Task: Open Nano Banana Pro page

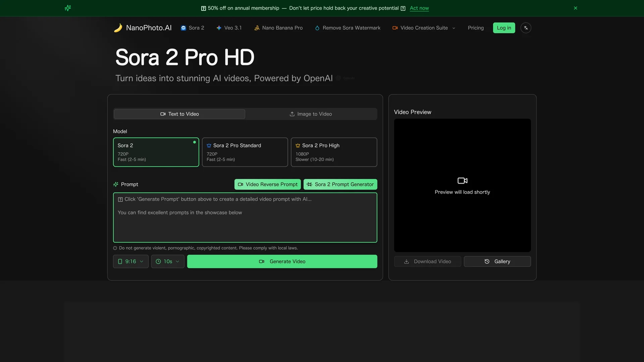Action: tap(278, 28)
